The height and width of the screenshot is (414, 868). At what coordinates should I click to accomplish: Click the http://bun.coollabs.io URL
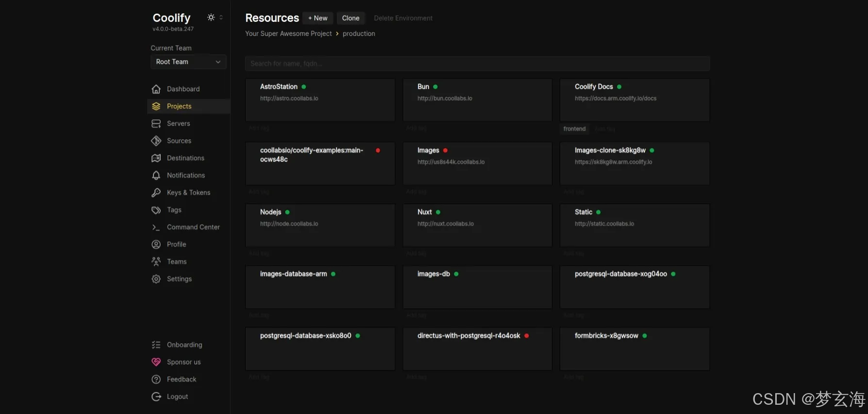(445, 99)
